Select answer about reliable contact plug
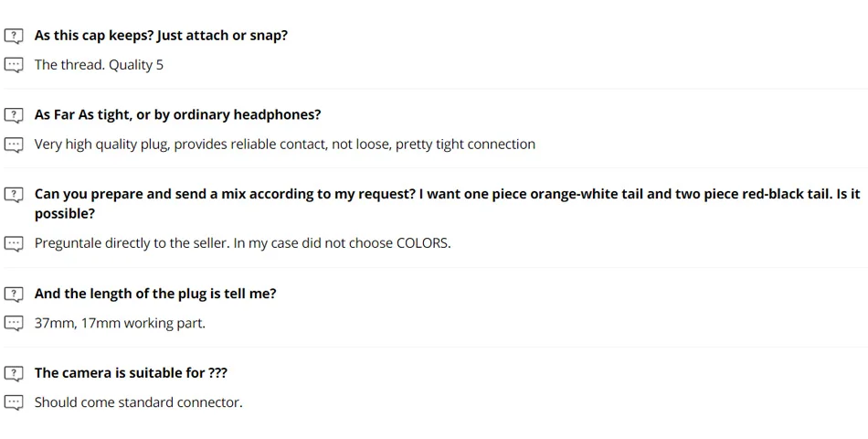This screenshot has width=868, height=439. (284, 145)
